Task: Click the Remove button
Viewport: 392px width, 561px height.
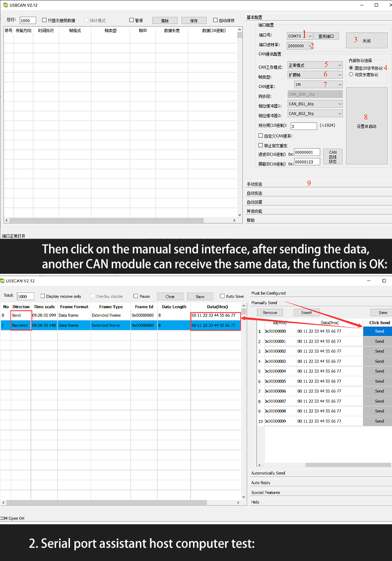Action: point(270,312)
